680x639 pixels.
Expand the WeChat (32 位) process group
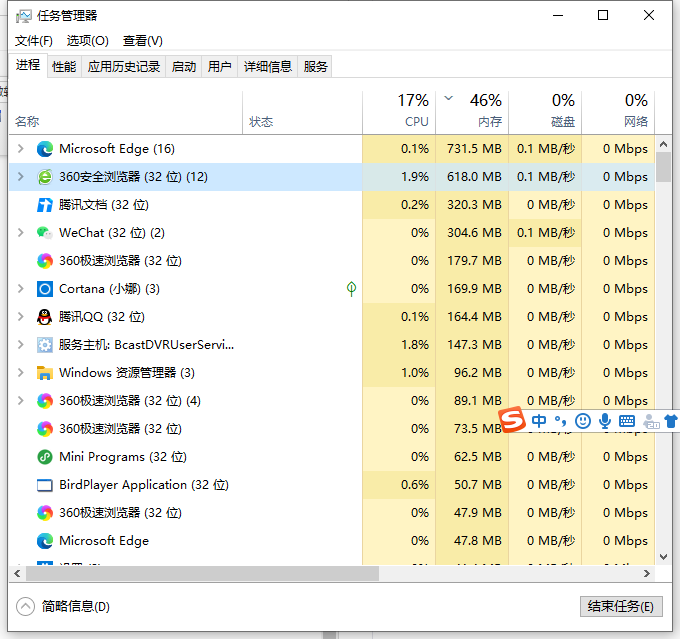pyautogui.click(x=21, y=233)
